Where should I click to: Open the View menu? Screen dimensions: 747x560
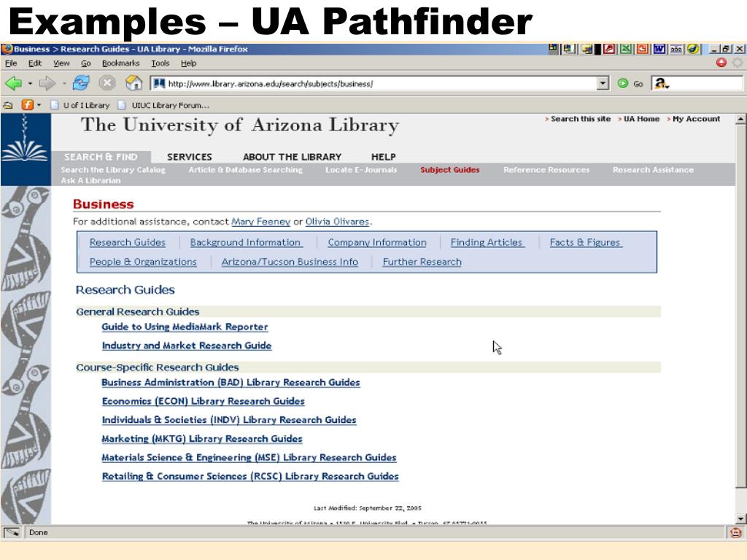pos(61,63)
